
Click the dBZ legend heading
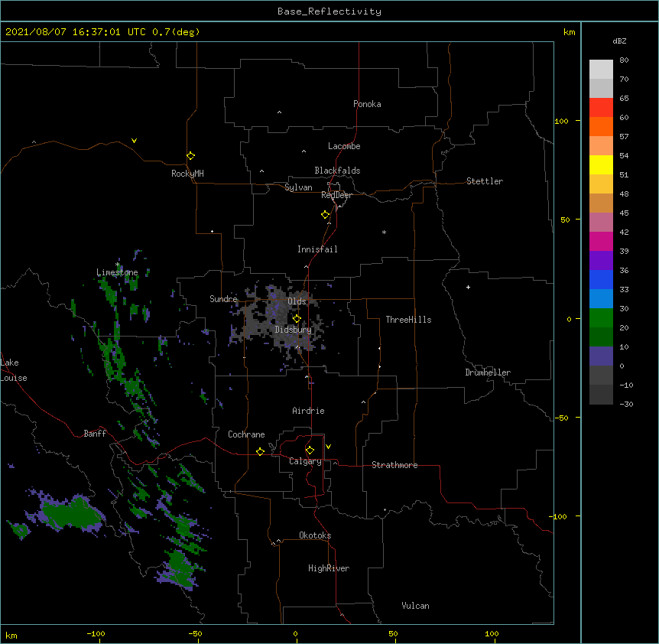pyautogui.click(x=619, y=41)
